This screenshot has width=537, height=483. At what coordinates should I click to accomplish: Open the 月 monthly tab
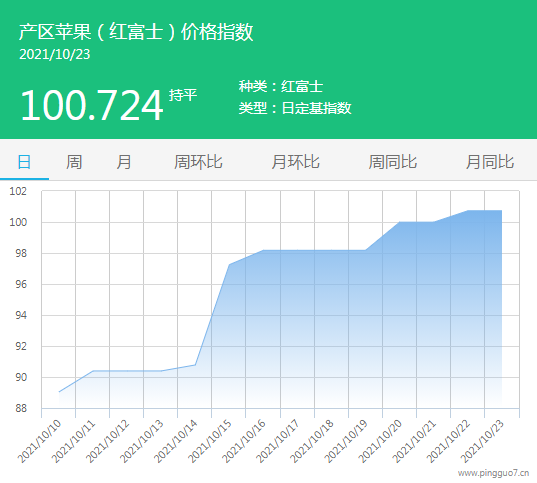coord(124,162)
